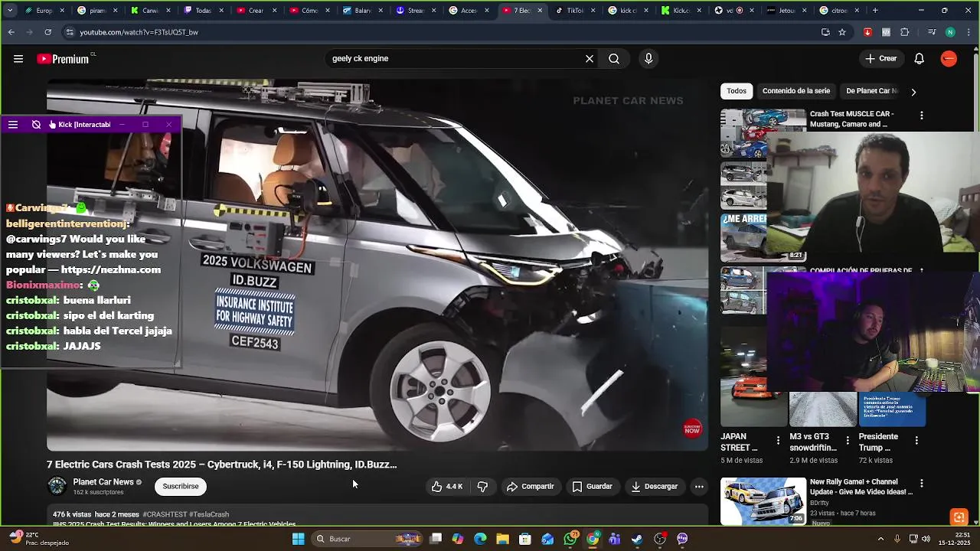980x551 pixels.
Task: Open Chrome profile N avatar
Action: (950, 32)
